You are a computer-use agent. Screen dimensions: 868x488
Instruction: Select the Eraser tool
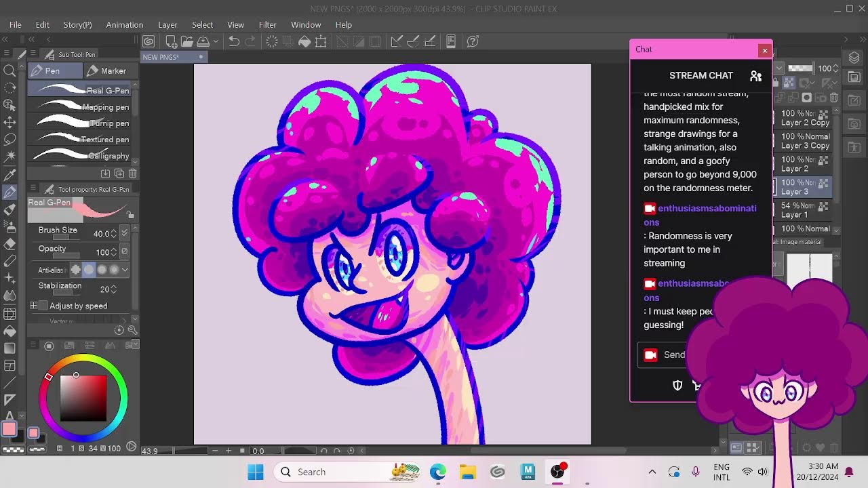pyautogui.click(x=9, y=244)
